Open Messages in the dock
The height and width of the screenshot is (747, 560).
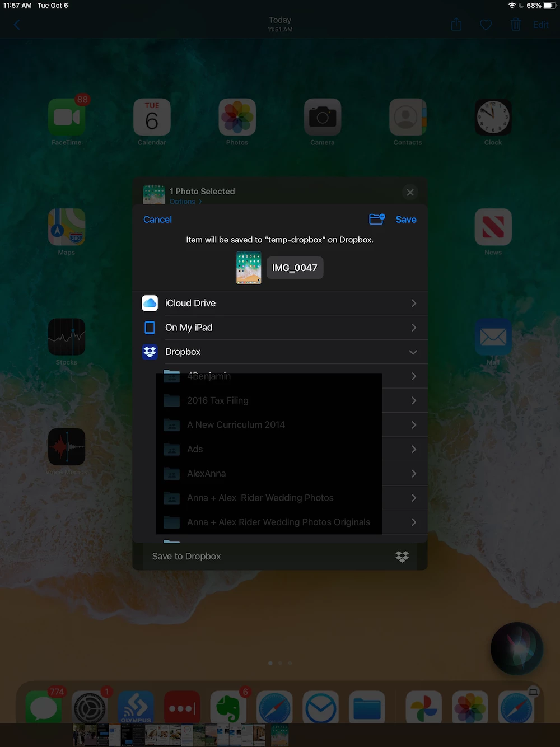click(44, 707)
